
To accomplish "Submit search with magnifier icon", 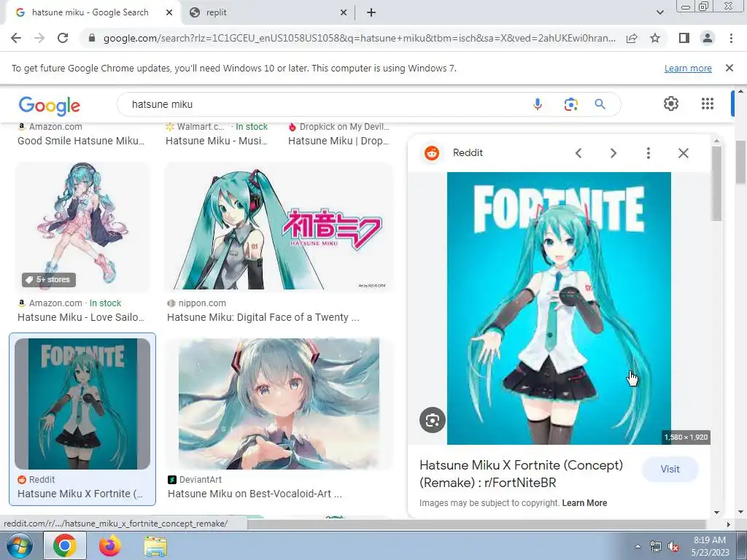I will click(x=600, y=104).
